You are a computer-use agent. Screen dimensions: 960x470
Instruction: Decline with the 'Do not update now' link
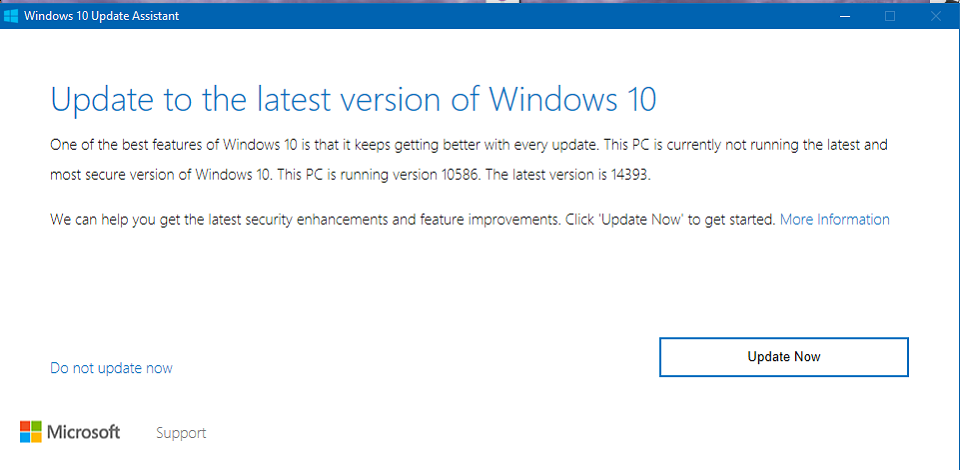[111, 368]
